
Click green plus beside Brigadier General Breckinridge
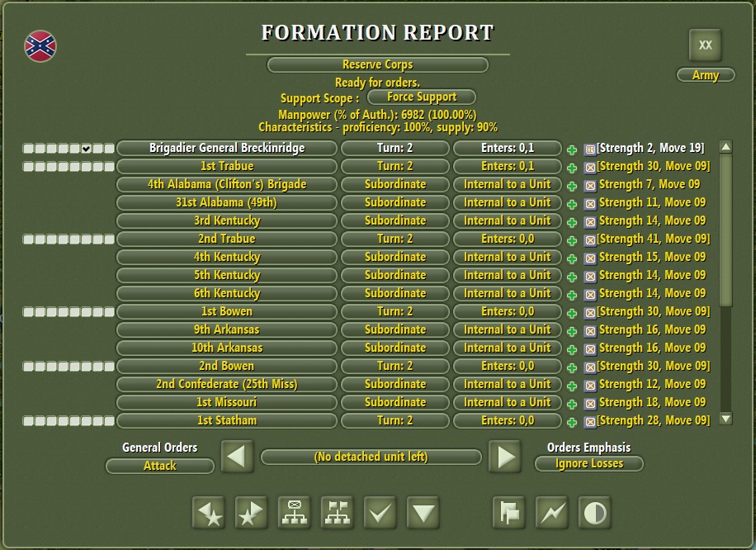572,150
